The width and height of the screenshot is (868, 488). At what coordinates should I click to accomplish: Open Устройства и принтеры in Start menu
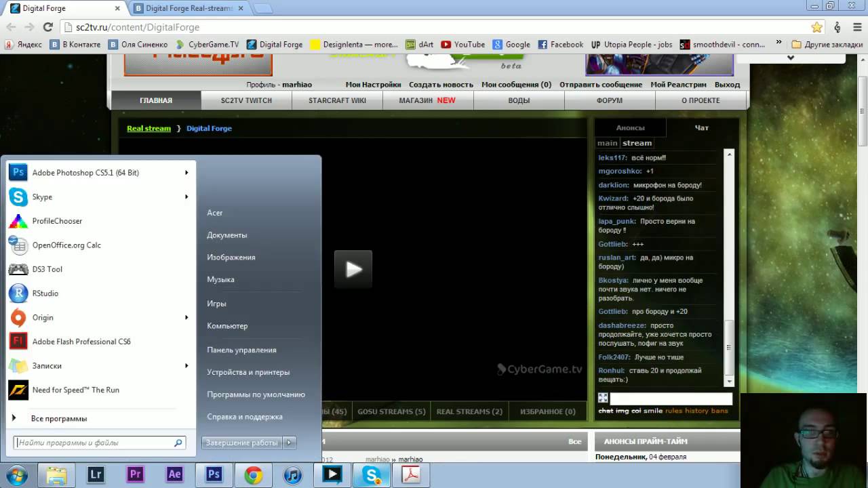(248, 372)
